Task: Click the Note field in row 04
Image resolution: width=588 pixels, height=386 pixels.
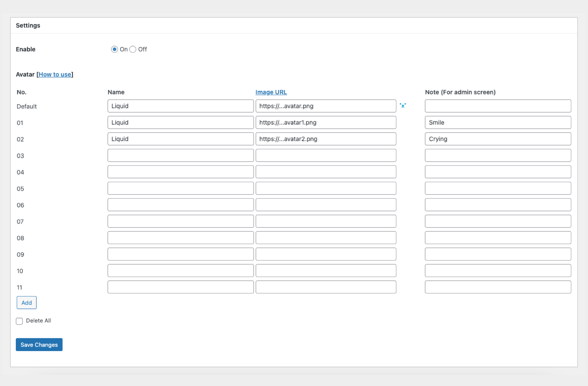Action: (x=498, y=172)
